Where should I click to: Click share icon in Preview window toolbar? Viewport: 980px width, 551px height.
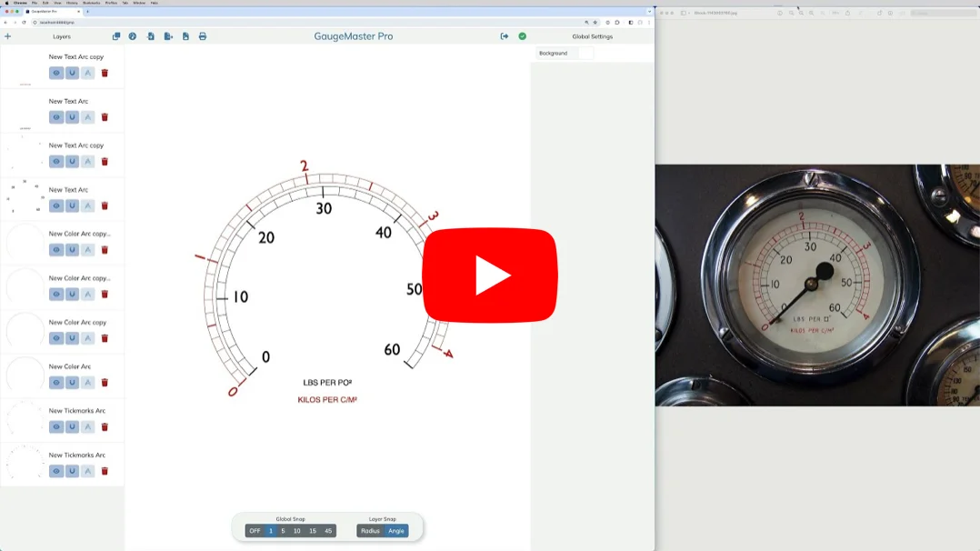pyautogui.click(x=847, y=13)
